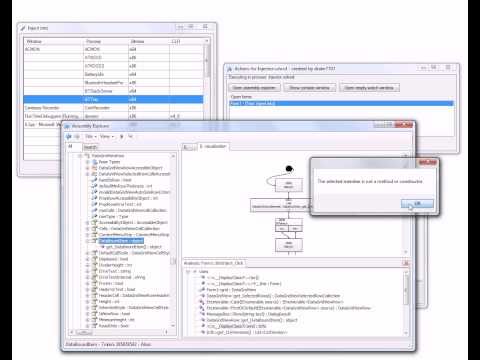Select the DefaultCellStyle property in tree
Screen dimensions: 480x360
coord(134,253)
